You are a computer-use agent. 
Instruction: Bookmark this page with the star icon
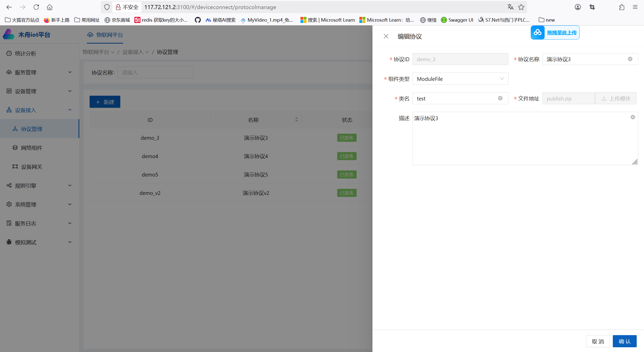(x=521, y=7)
